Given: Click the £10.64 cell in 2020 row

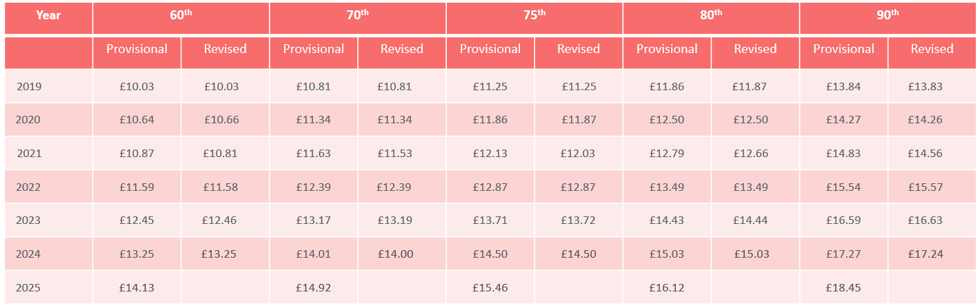Looking at the screenshot, I should (x=137, y=120).
